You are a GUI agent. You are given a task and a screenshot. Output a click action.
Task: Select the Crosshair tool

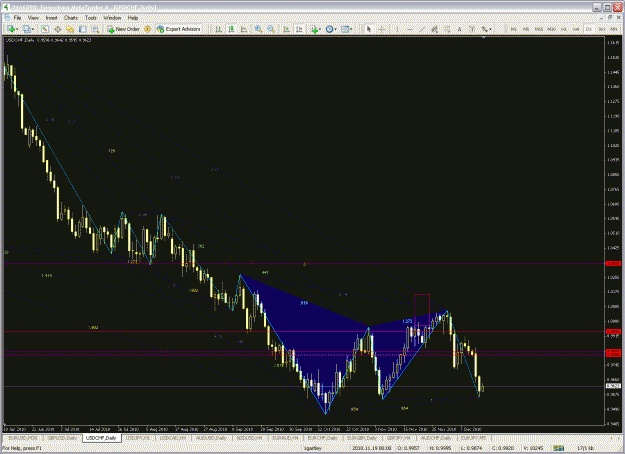[x=381, y=29]
